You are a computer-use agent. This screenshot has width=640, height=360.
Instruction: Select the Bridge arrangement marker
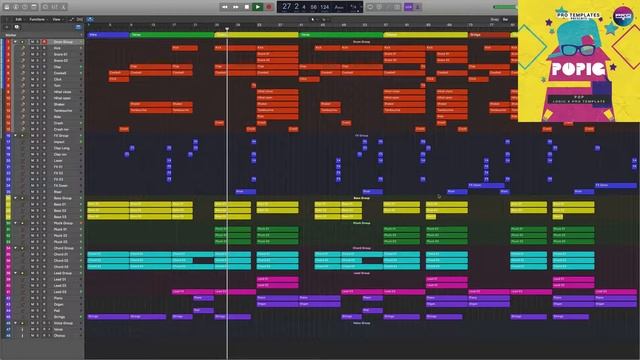489,35
